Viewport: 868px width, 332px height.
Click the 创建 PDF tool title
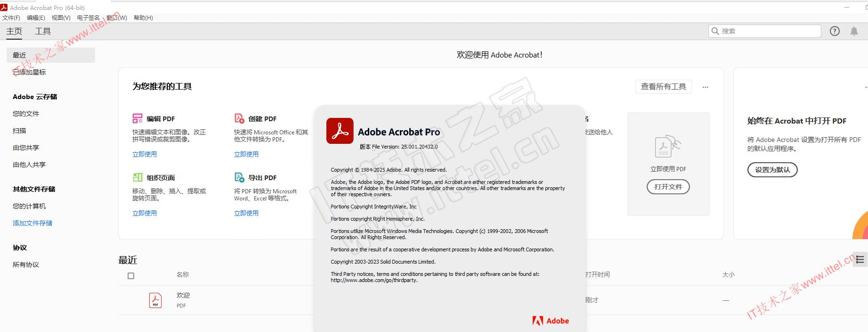pyautogui.click(x=262, y=119)
